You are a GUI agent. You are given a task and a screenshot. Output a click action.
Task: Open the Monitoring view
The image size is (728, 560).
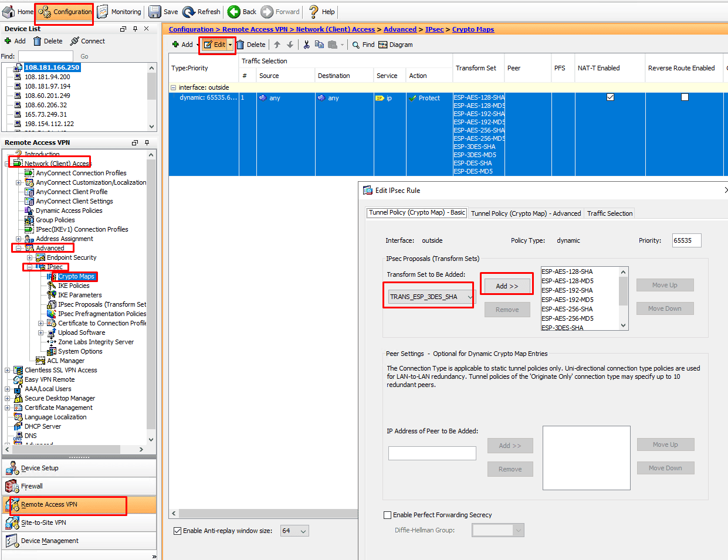[x=119, y=11]
